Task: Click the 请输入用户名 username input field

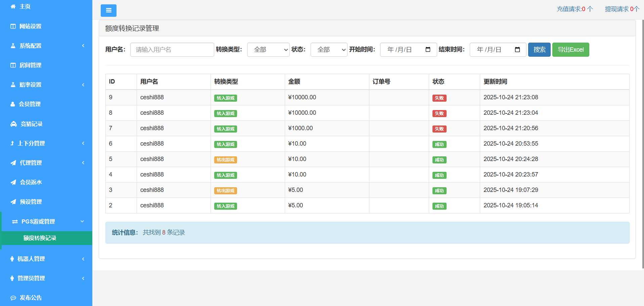Action: 172,50
